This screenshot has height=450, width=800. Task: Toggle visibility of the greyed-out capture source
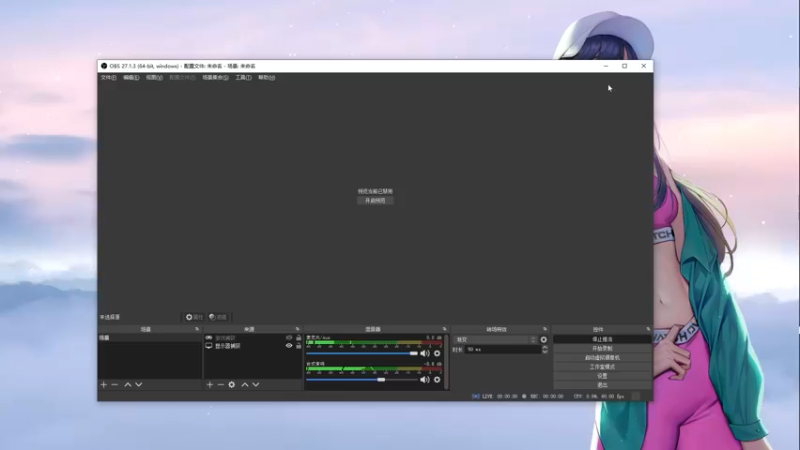tap(289, 338)
